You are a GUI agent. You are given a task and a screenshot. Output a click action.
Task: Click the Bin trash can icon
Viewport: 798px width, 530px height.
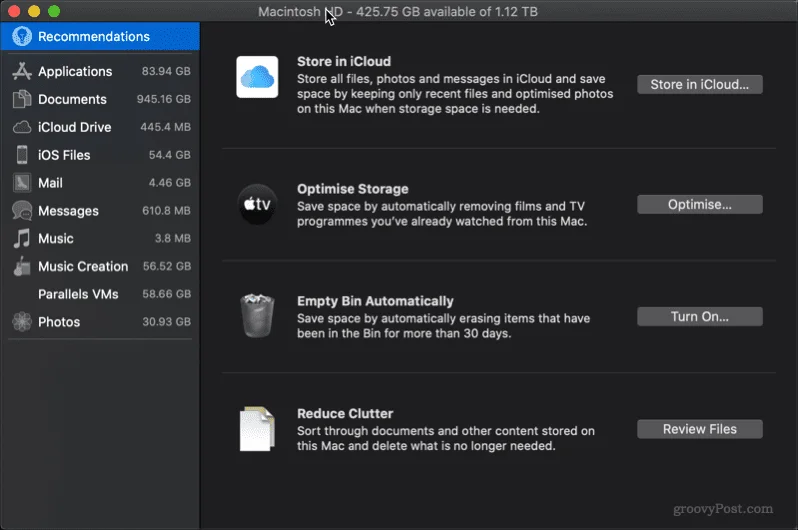[257, 316]
